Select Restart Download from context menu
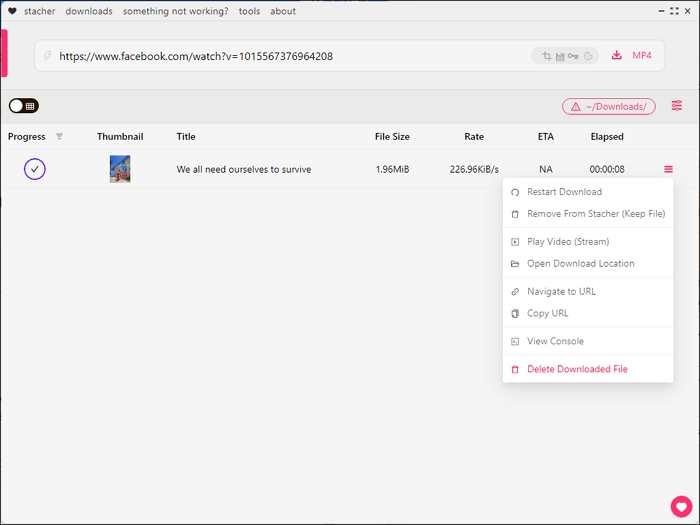Image resolution: width=700 pixels, height=525 pixels. pos(564,192)
